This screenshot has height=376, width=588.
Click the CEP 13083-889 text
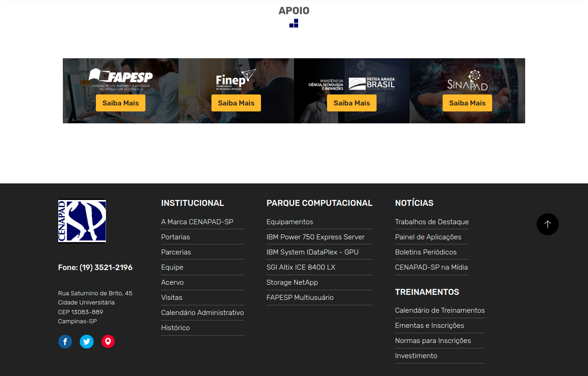click(x=81, y=312)
